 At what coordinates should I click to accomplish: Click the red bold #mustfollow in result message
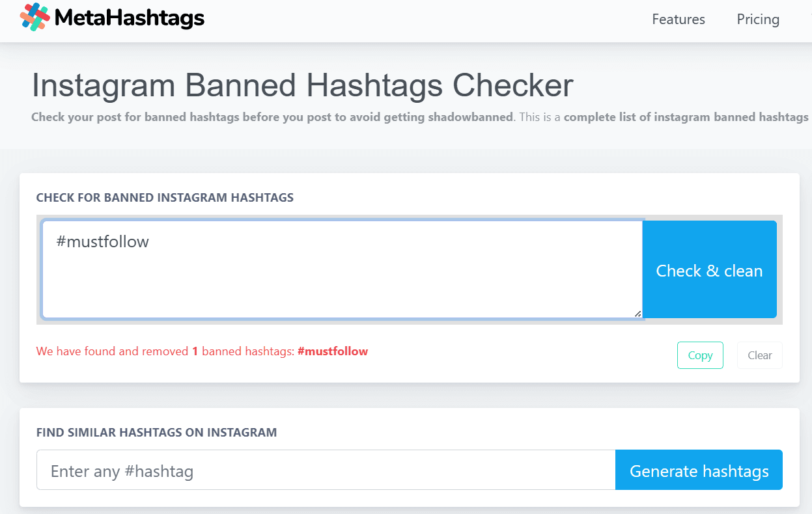(x=333, y=351)
